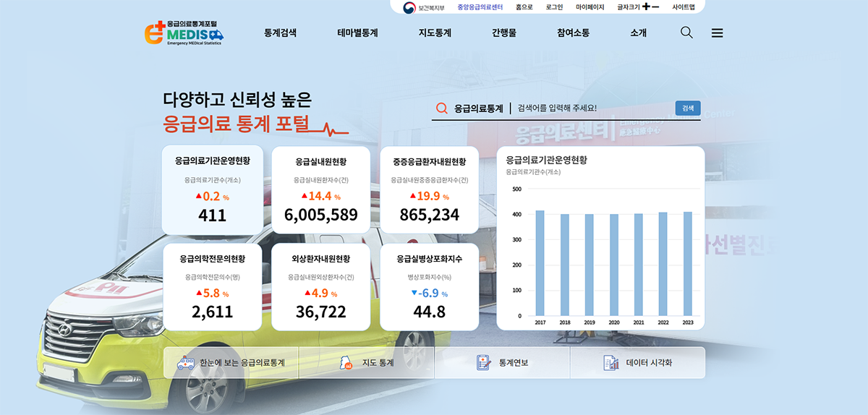Click the blue 검색 button
Image resolution: width=868 pixels, height=415 pixels.
[x=688, y=108]
